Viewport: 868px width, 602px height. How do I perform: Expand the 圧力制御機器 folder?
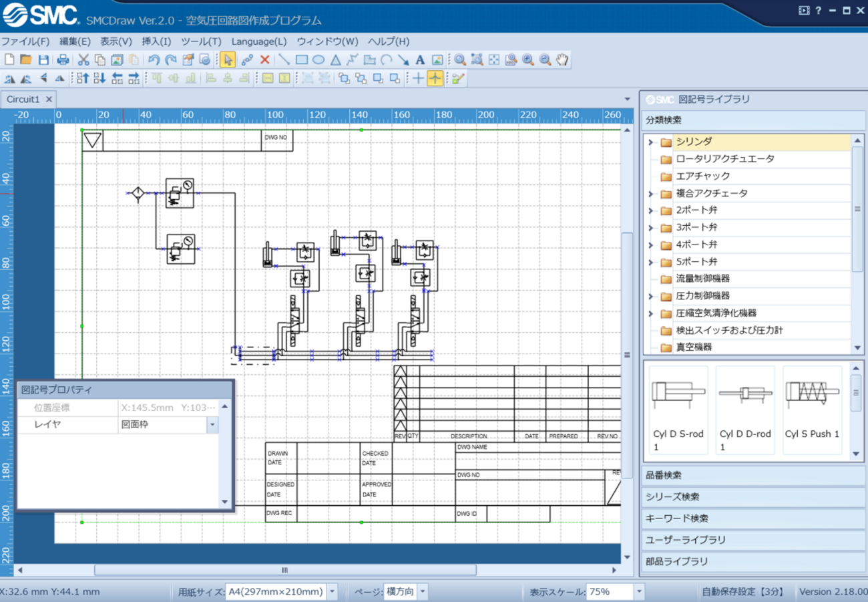coord(650,297)
